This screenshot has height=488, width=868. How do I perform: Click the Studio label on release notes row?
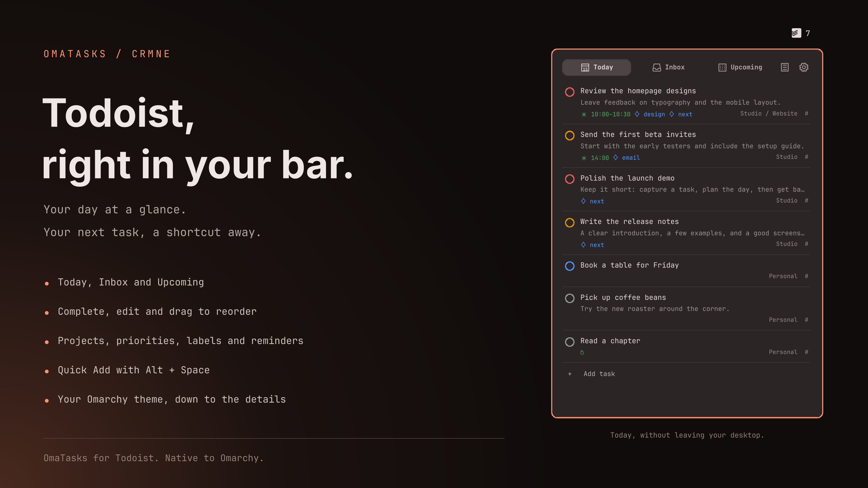[x=786, y=244]
